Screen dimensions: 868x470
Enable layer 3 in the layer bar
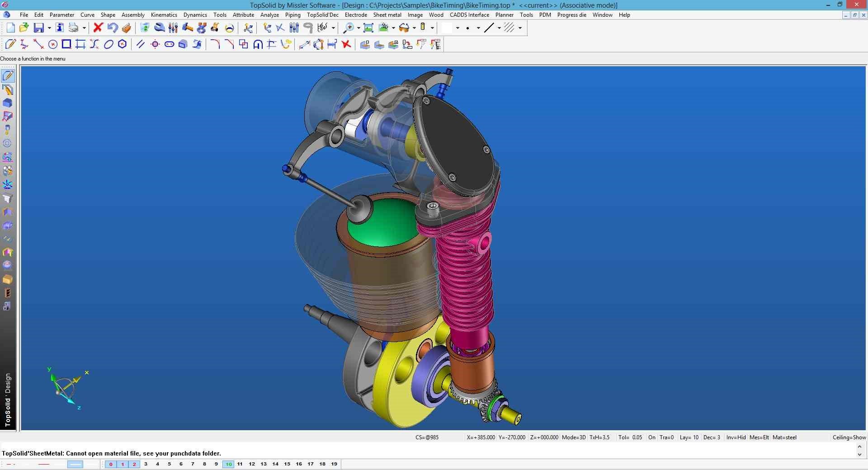(x=146, y=464)
